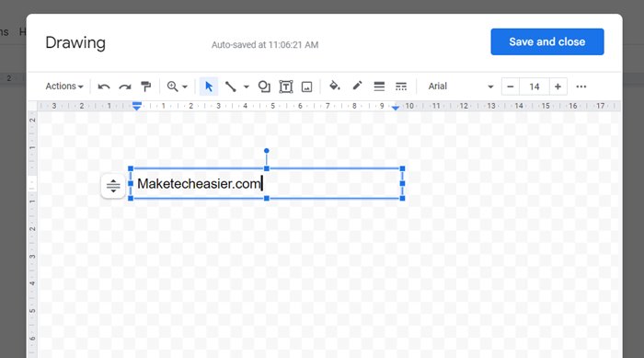
Task: Click the font size field showing 14
Action: (x=534, y=87)
